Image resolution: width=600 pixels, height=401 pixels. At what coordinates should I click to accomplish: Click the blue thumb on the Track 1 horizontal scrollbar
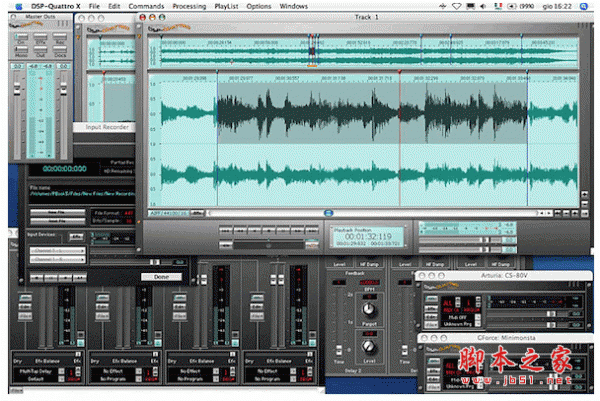(x=328, y=213)
